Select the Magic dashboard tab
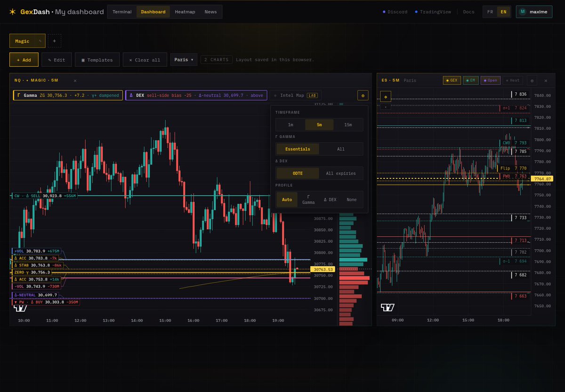Image resolution: width=565 pixels, height=392 pixels. (x=27, y=41)
